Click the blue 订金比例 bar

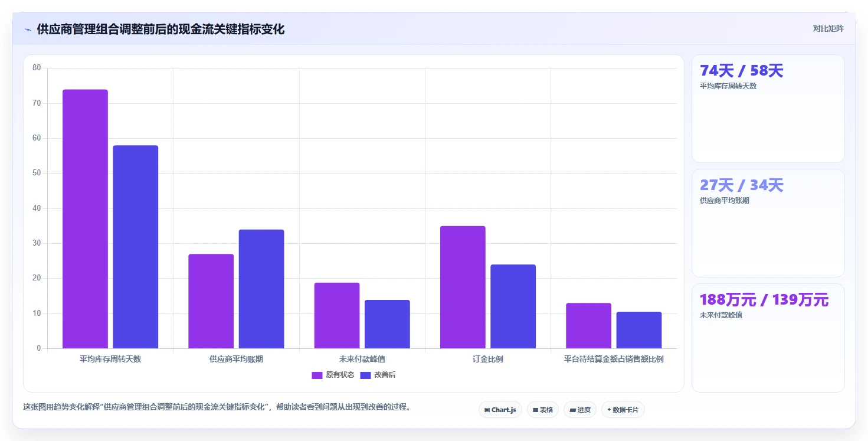(513, 306)
